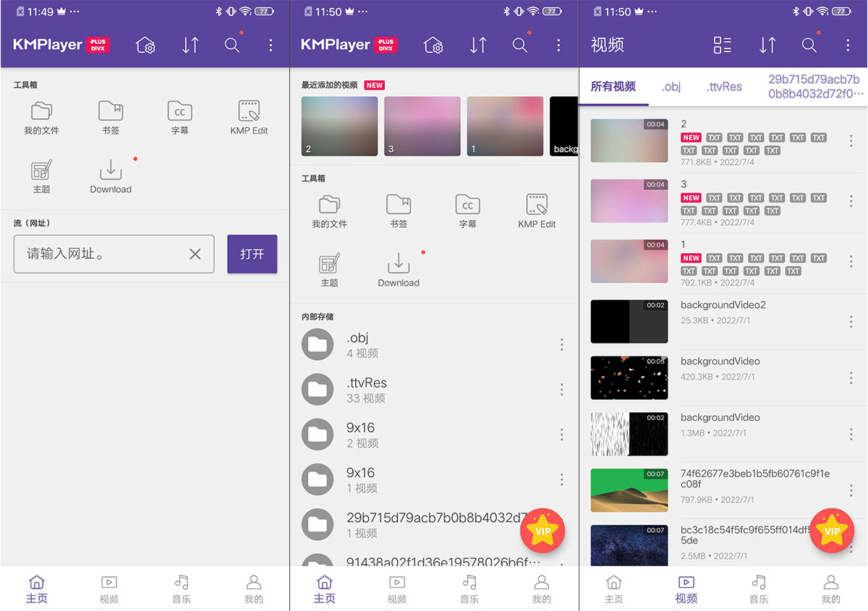Switch to the .obj tab
This screenshot has height=611, width=868.
[x=671, y=87]
